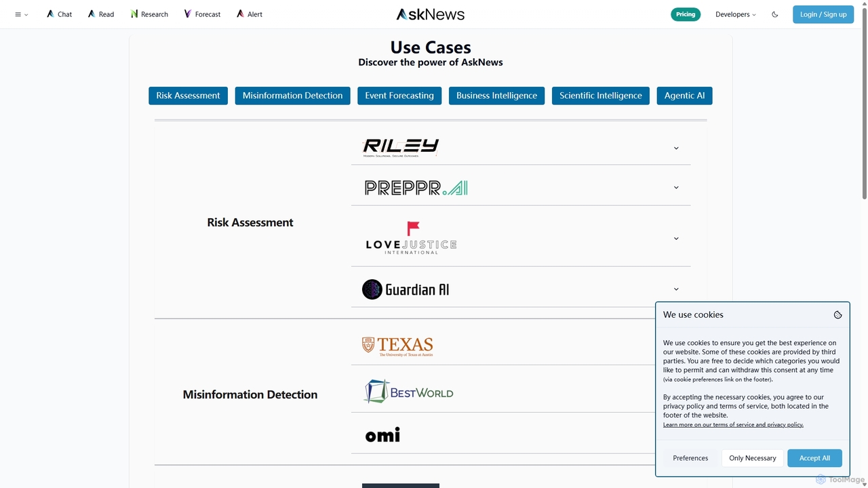Click 'Discover the power of AskNews' text

tap(431, 62)
